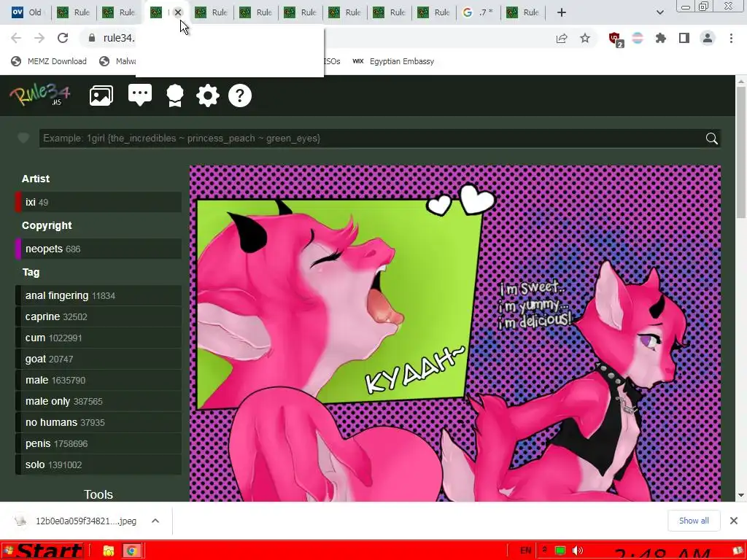Open the Extensions puzzle piece menu
Viewport: 747px width, 560px height.
(x=661, y=38)
